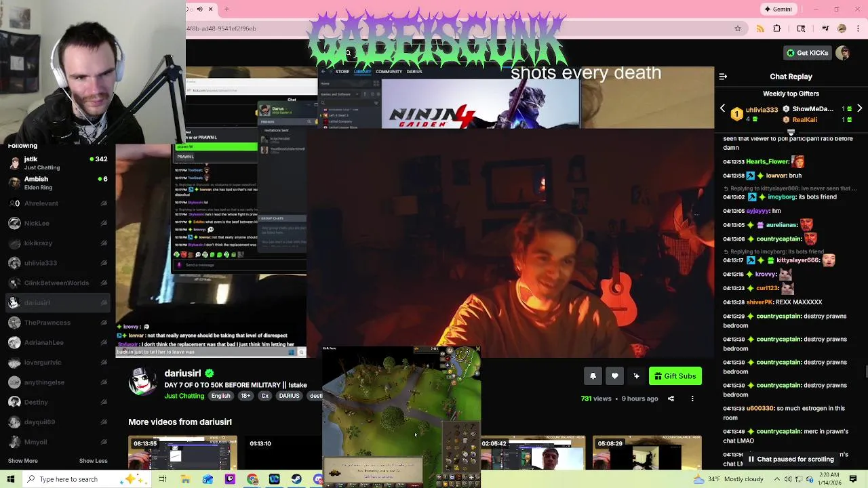
Task: Select the DARIUS tag
Action: tap(289, 396)
